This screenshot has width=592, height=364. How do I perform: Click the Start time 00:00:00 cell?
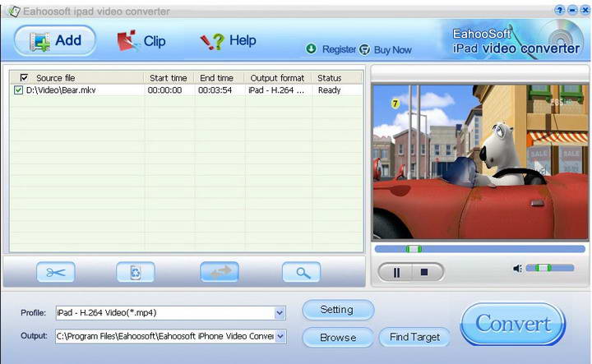(x=164, y=90)
